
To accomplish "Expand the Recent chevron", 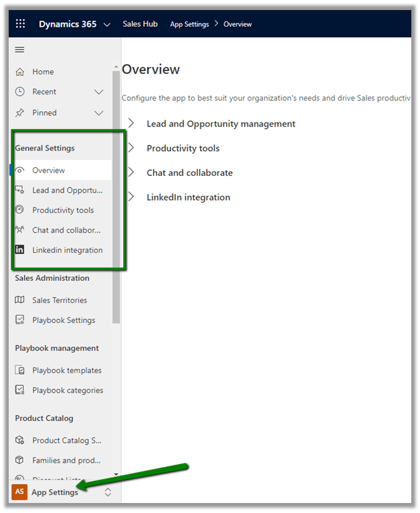I will coord(99,92).
